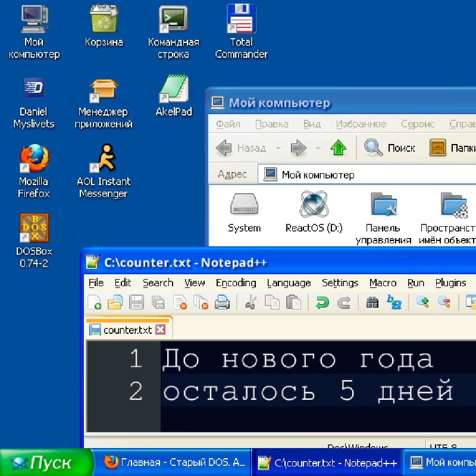Click the Папки folders button in explorer

click(452, 148)
